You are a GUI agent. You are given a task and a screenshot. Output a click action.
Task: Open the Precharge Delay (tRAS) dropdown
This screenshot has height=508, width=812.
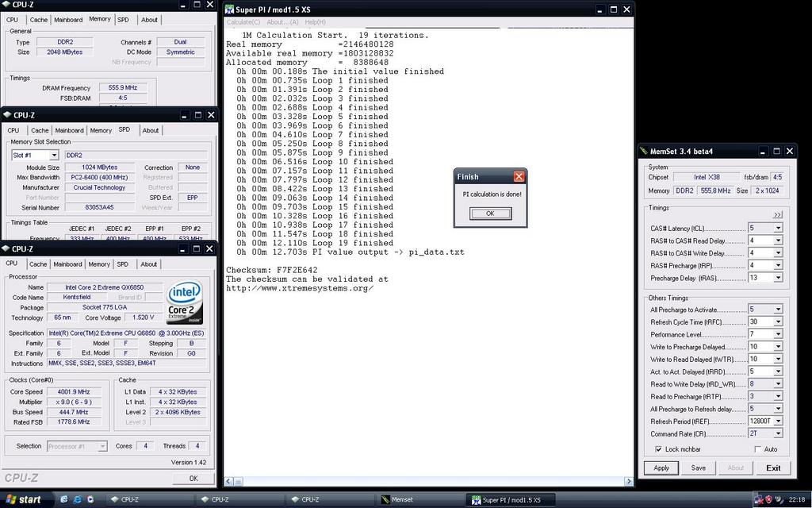[x=778, y=278]
